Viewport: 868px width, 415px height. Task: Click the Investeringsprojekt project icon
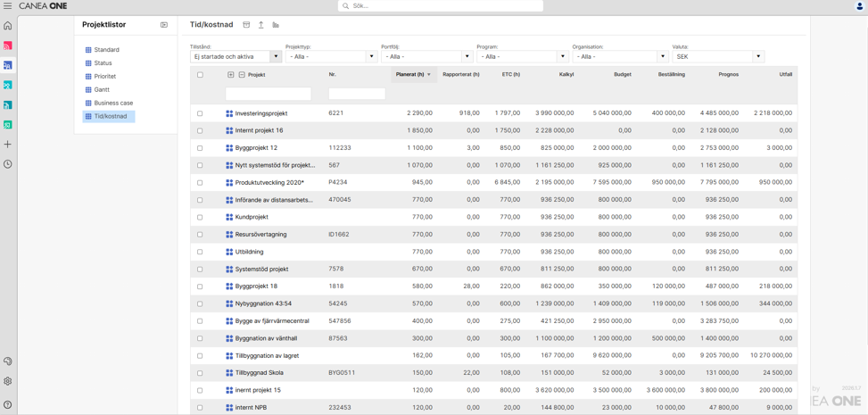tap(230, 113)
